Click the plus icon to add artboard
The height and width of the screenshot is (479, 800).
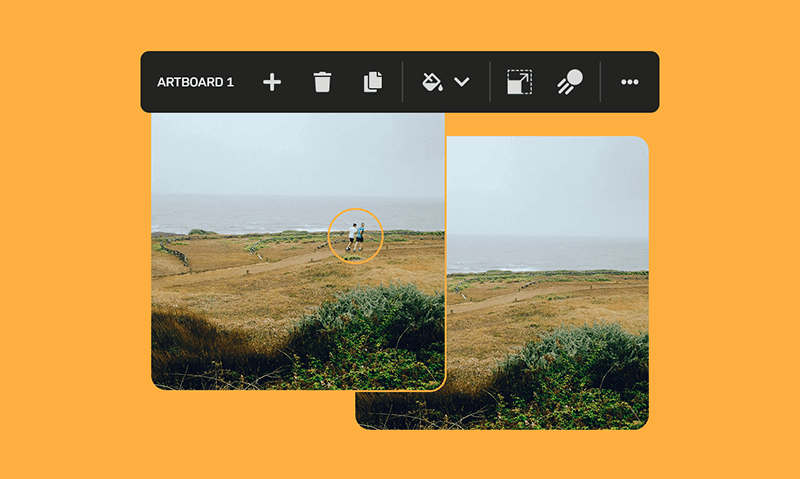[x=272, y=82]
